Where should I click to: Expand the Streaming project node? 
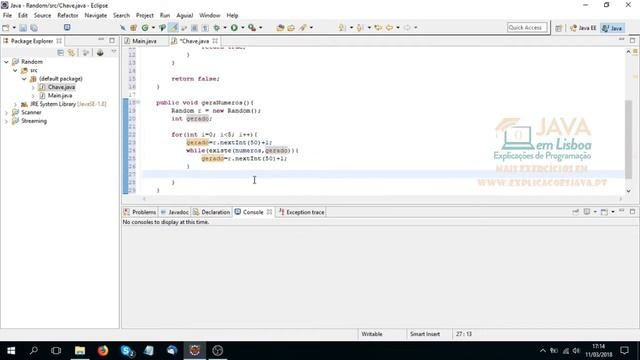(x=6, y=121)
